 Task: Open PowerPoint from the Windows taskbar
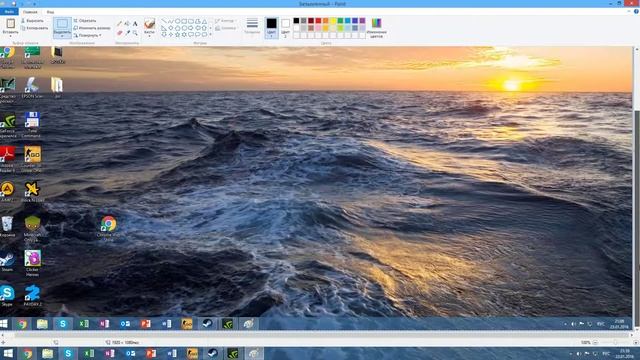[151, 353]
